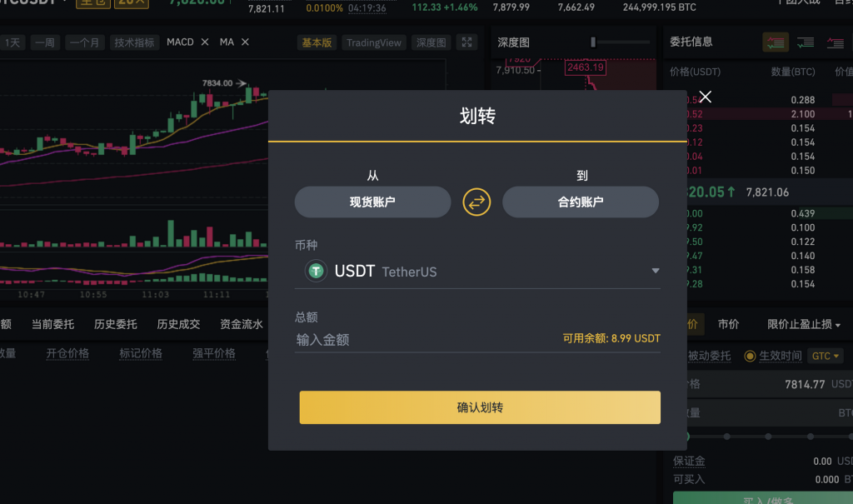Select the combined buy/sell order book view

(777, 42)
